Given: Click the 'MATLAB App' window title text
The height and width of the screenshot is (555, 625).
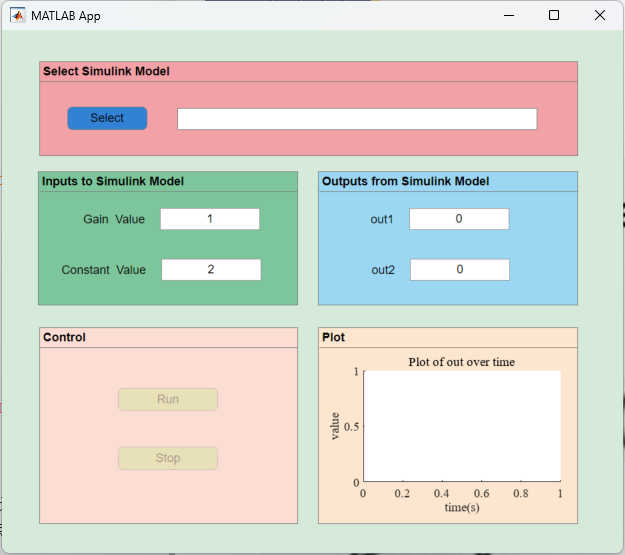Looking at the screenshot, I should click(x=66, y=16).
